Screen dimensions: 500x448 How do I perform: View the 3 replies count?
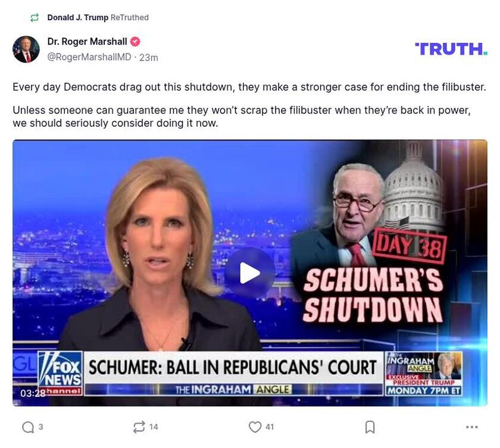click(41, 427)
